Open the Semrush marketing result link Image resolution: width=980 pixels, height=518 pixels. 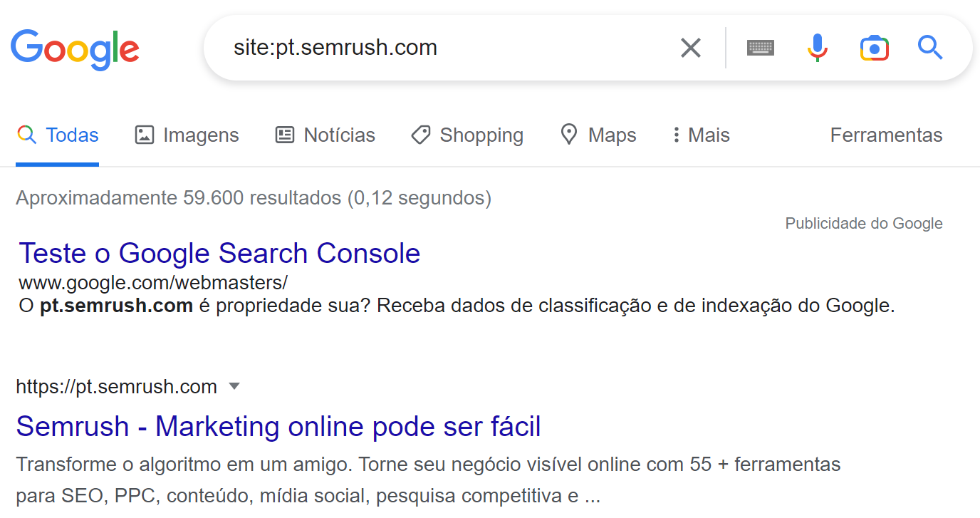pos(279,426)
